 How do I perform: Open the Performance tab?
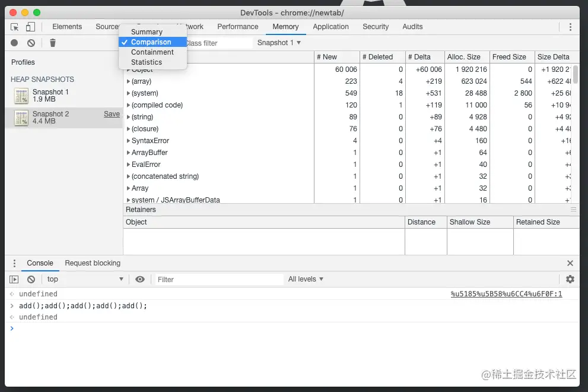tap(238, 27)
